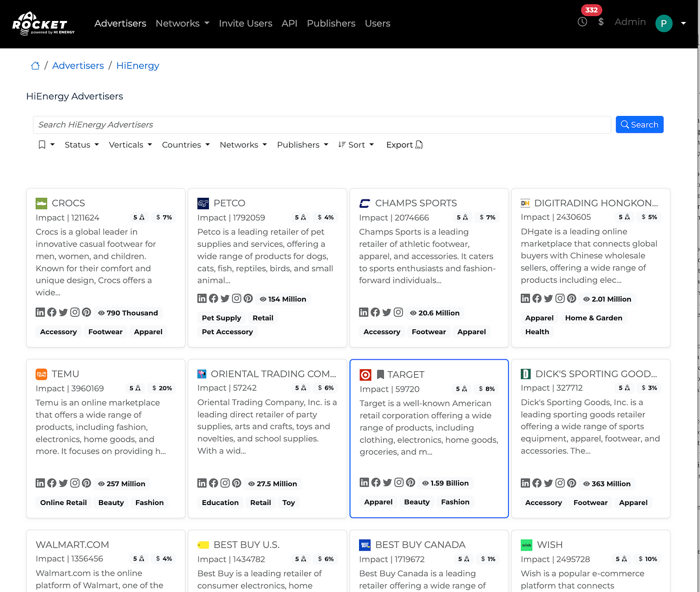
Task: Click the Wish green logo thumbnail
Action: (x=526, y=545)
